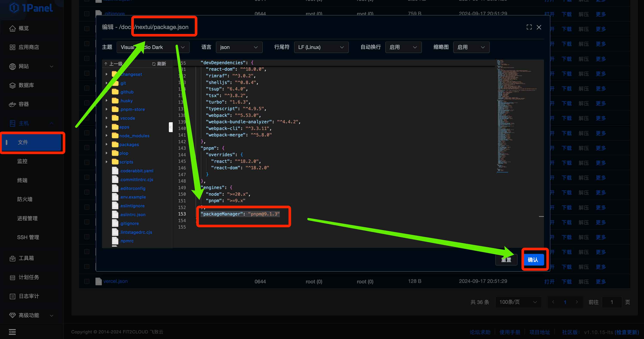Open SSH 管理 page
Screen dimensions: 644x339
tap(28, 237)
